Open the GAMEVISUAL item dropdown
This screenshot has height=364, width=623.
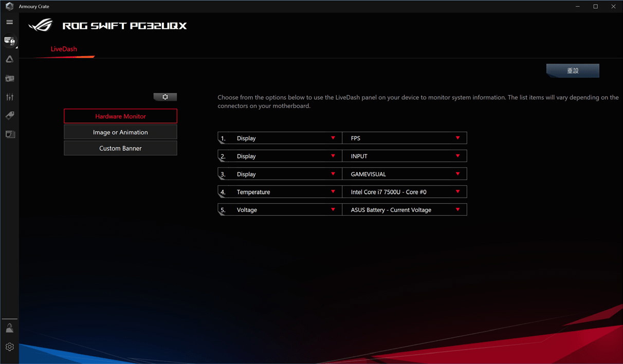405,174
